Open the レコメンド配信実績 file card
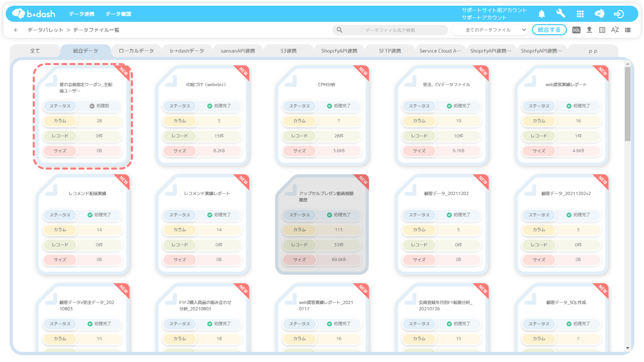This screenshot has width=644, height=362. coord(83,225)
